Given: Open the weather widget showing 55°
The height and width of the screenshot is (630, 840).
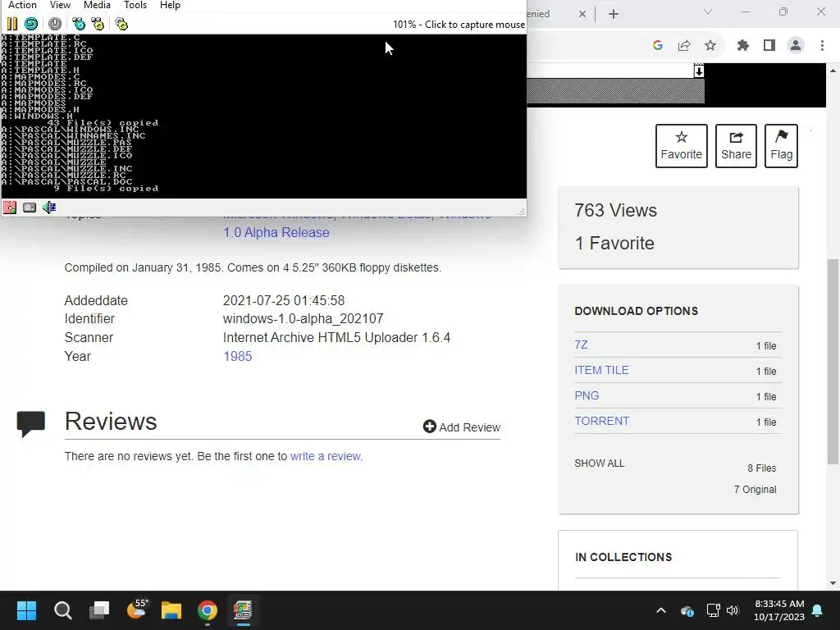Looking at the screenshot, I should pos(137,610).
